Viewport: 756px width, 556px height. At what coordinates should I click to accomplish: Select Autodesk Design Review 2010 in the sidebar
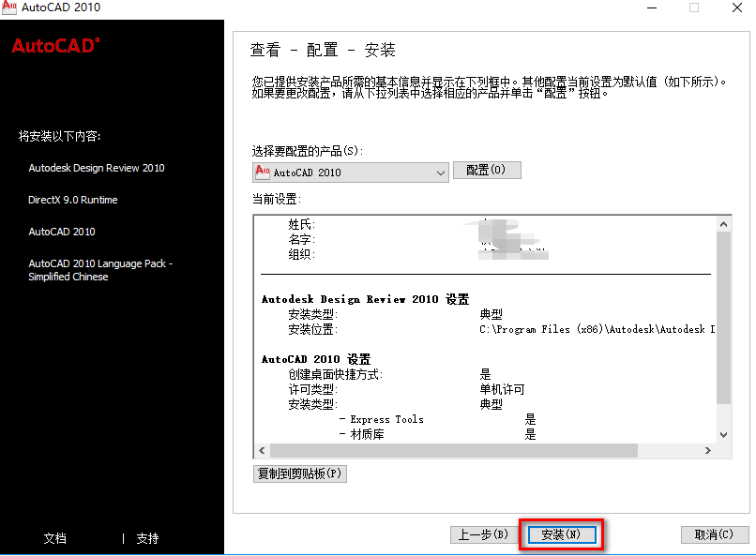tap(96, 169)
